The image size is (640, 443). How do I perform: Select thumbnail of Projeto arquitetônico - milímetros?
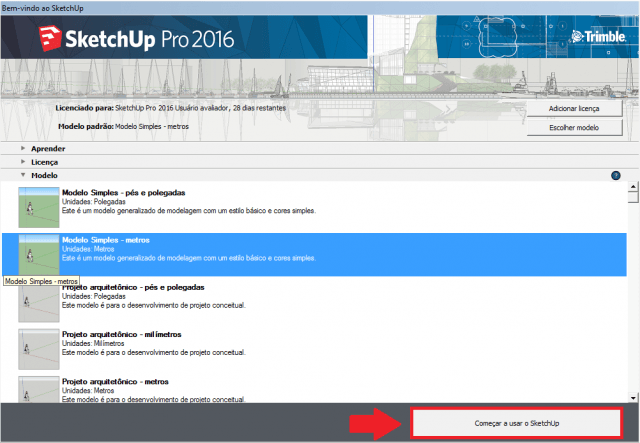coord(39,349)
